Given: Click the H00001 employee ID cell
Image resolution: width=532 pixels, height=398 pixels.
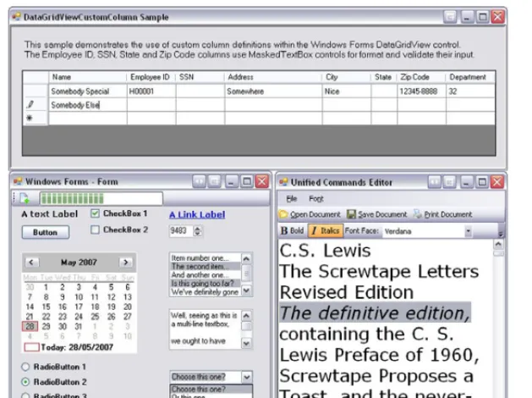Looking at the screenshot, I should (151, 91).
